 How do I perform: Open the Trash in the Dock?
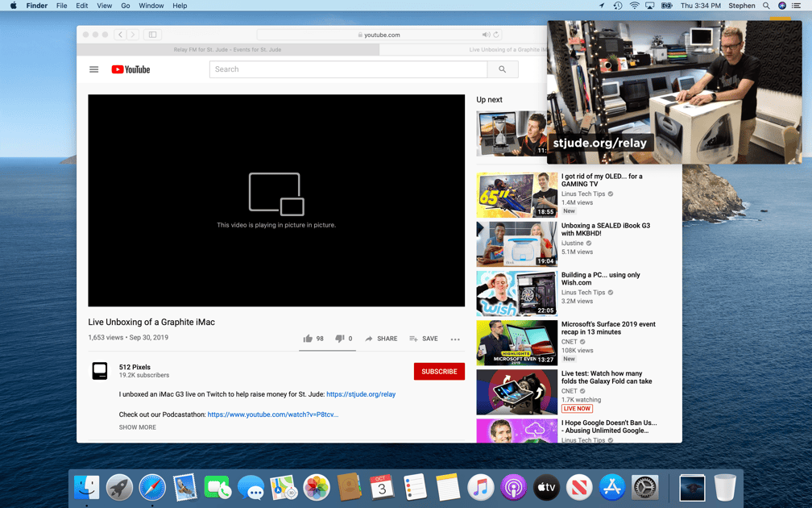[x=725, y=488]
